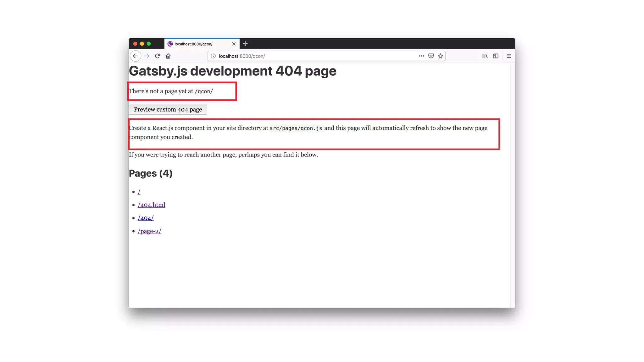Bookmark this page with star icon

pyautogui.click(x=441, y=56)
